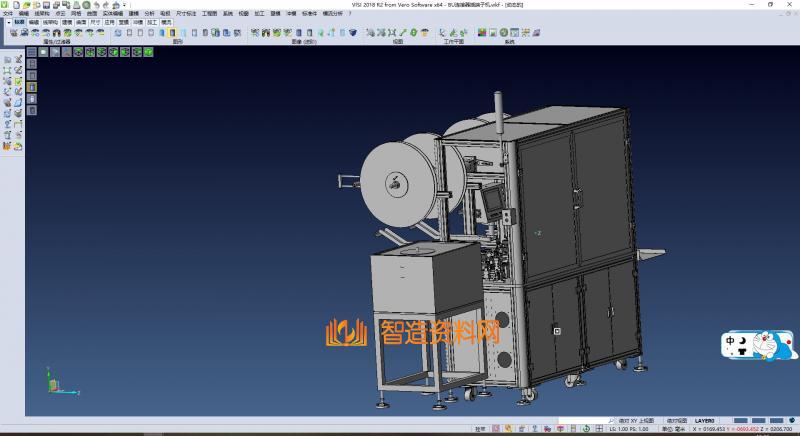Select the highlighted shaded display mode icon
The image size is (800, 436).
tap(172, 33)
